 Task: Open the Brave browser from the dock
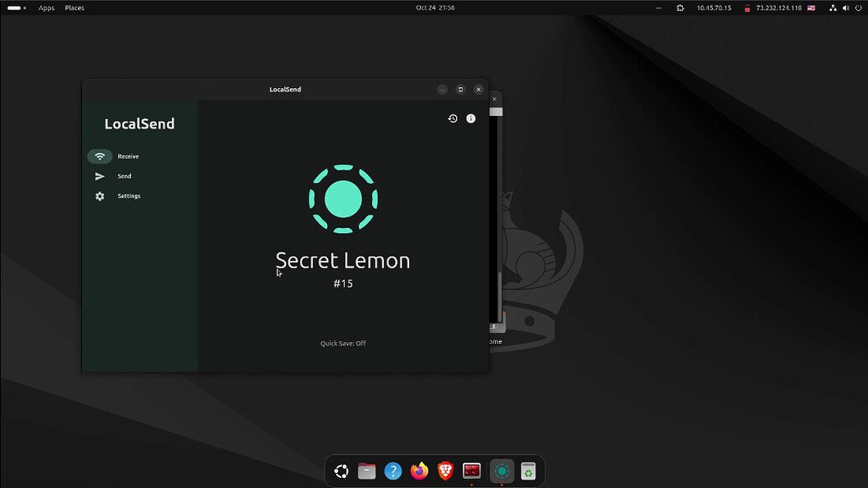pyautogui.click(x=444, y=471)
